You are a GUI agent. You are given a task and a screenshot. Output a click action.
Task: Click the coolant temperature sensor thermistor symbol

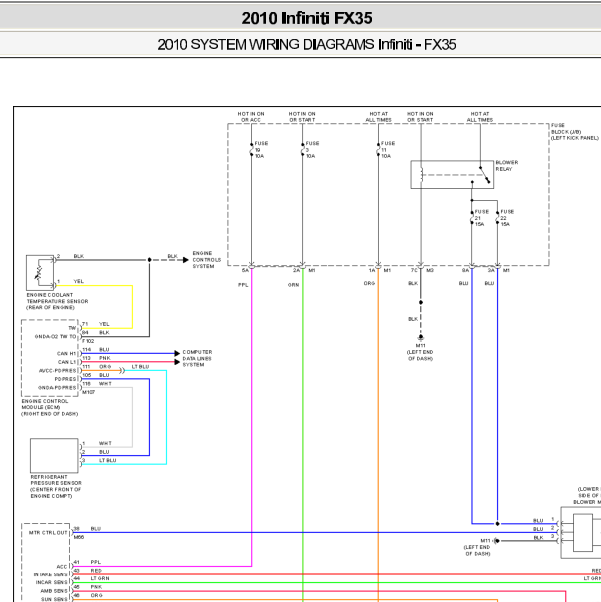40,273
